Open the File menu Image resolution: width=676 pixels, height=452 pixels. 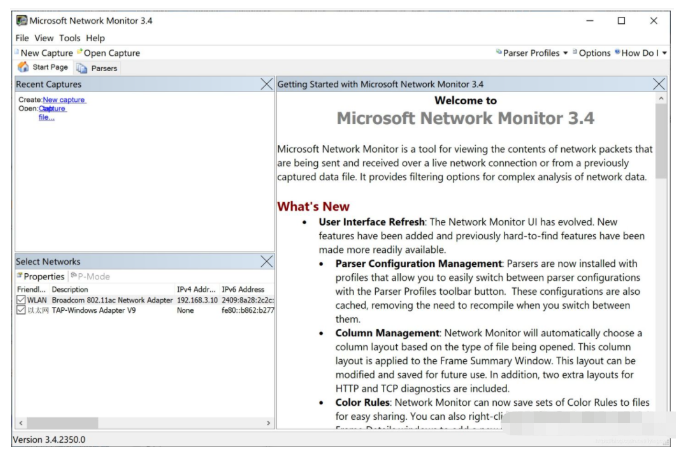pos(22,38)
